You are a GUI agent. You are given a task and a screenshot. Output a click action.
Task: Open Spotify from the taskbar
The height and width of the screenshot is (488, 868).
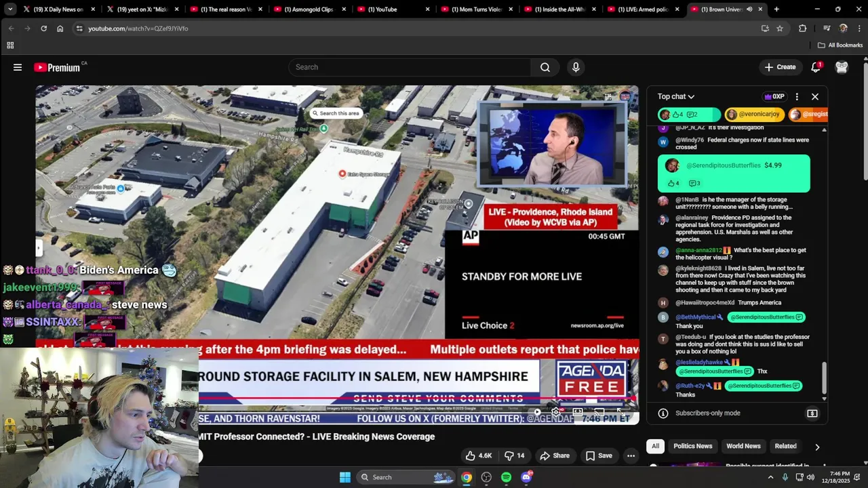coord(506,477)
